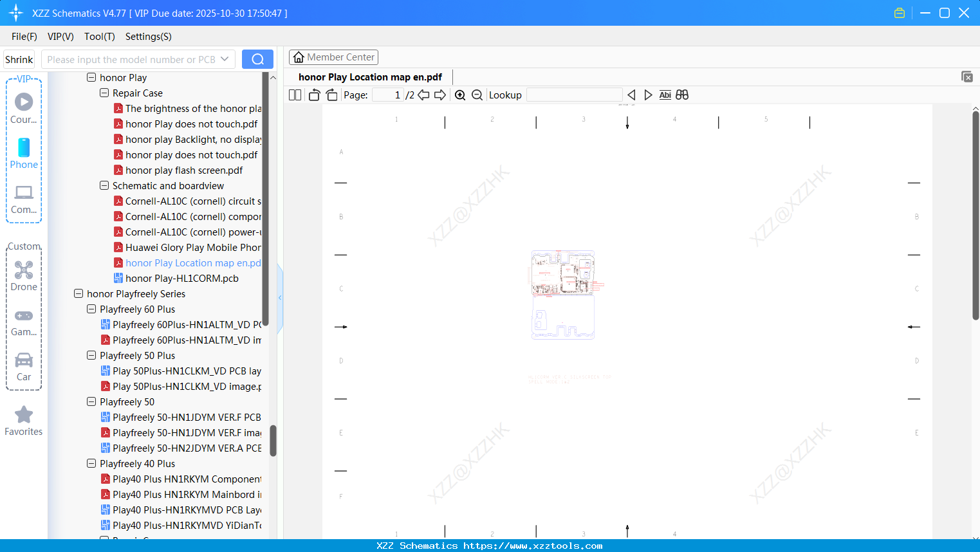Open the Settings(S) menu
Viewport: 980px width, 552px height.
(149, 37)
